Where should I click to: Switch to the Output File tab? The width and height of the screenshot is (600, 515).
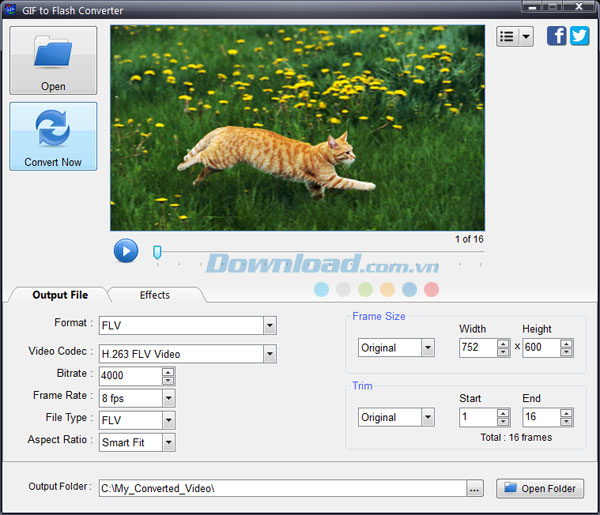[x=60, y=295]
